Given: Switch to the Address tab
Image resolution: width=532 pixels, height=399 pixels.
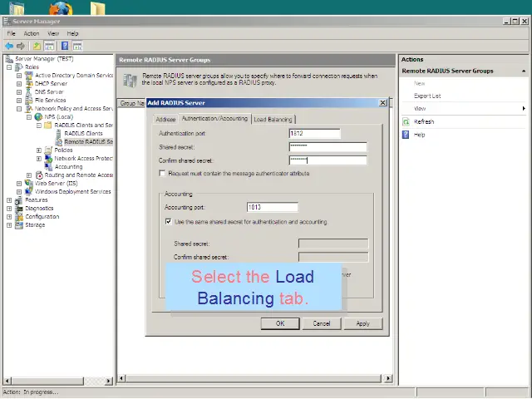Looking at the screenshot, I should tap(165, 120).
